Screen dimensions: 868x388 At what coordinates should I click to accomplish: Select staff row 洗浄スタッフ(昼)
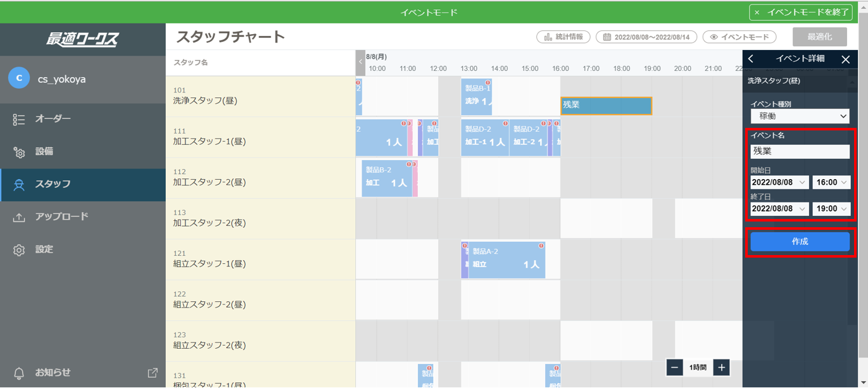click(x=261, y=96)
